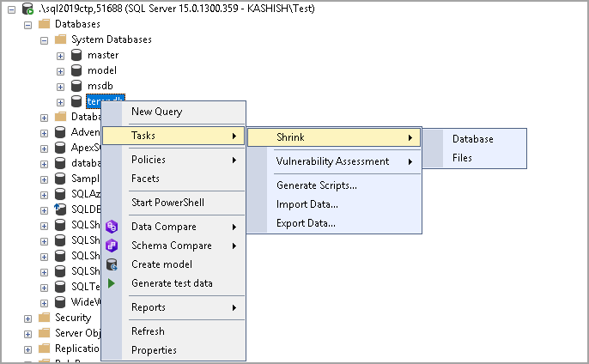Click the Create model database icon
The height and width of the screenshot is (364, 589).
[x=112, y=264]
